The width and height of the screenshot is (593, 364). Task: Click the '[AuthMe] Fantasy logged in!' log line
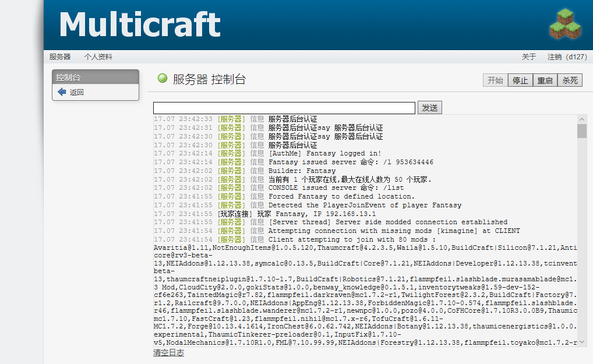coord(267,153)
